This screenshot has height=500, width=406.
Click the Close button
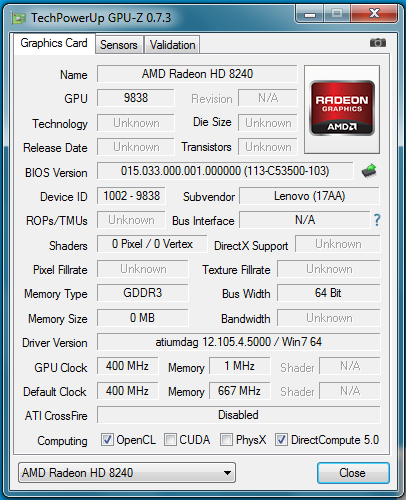pos(353,473)
